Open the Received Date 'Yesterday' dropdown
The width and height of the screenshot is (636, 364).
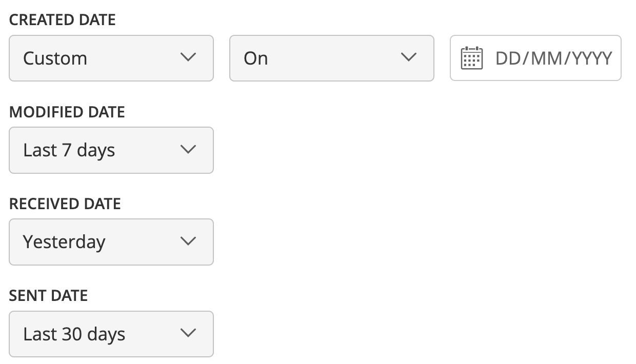tap(111, 242)
